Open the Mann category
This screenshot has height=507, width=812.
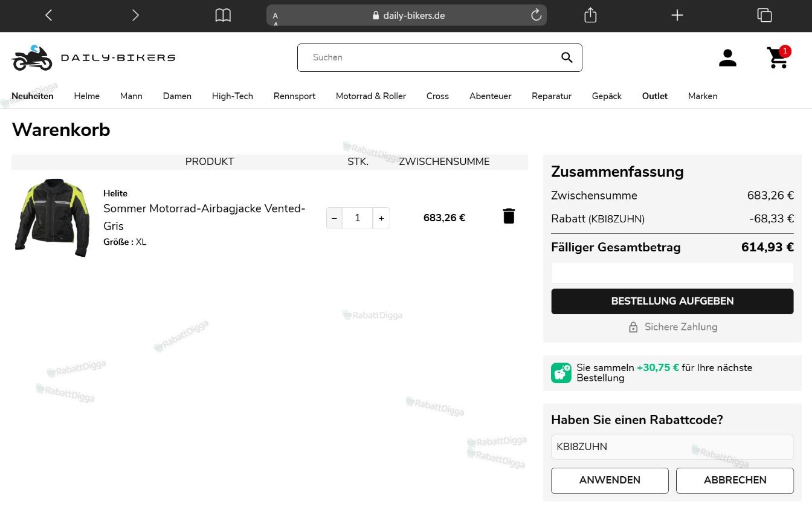[131, 96]
